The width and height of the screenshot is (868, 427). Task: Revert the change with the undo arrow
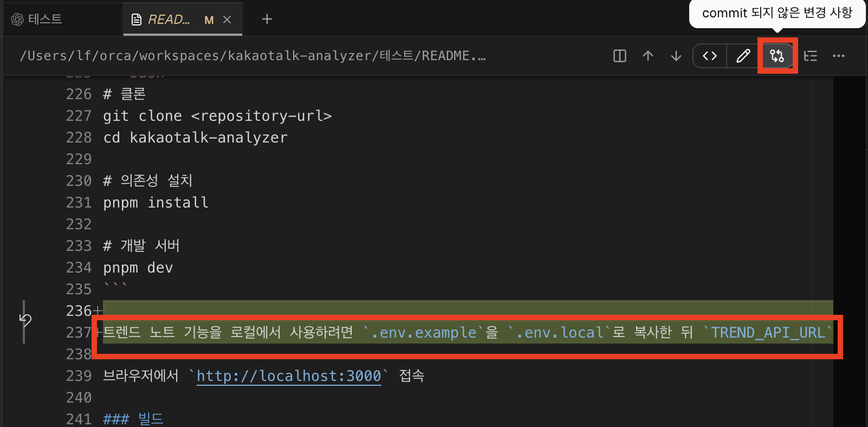click(x=25, y=320)
